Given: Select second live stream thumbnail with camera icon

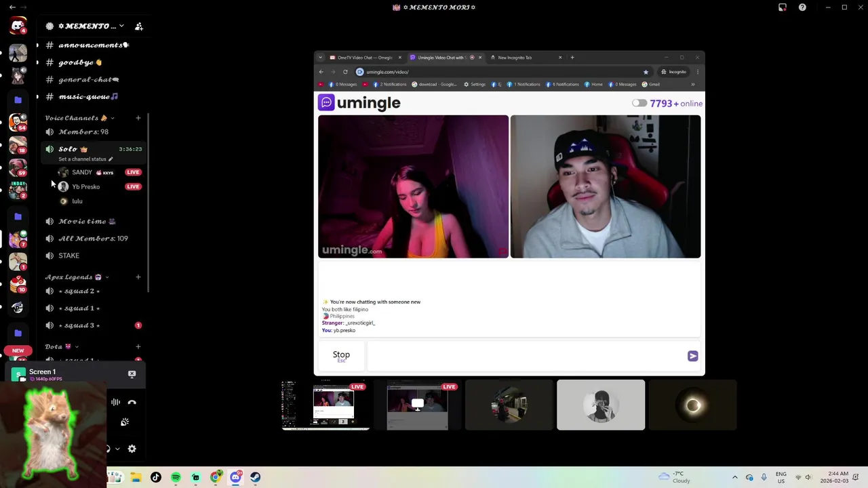Looking at the screenshot, I should click(x=417, y=405).
